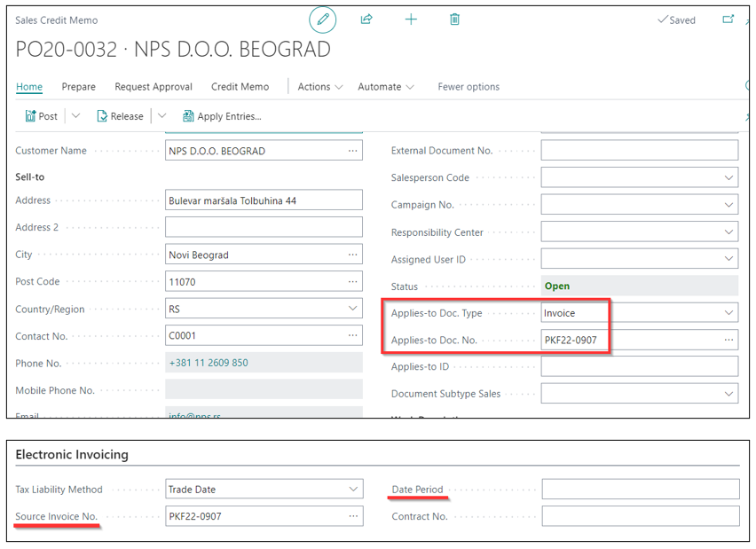Click Fewer options
The width and height of the screenshot is (756, 549).
(469, 87)
